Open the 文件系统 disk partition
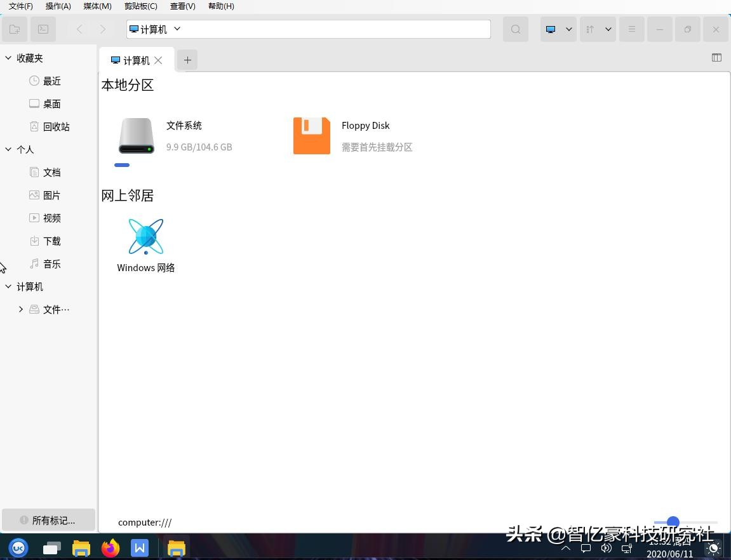This screenshot has height=560, width=731. (x=136, y=135)
